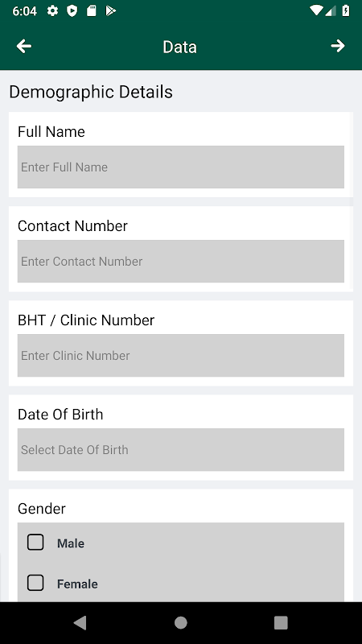Screen dimensions: 362x644
Task: Open the Select Date Of Birth picker
Action: pyautogui.click(x=180, y=450)
